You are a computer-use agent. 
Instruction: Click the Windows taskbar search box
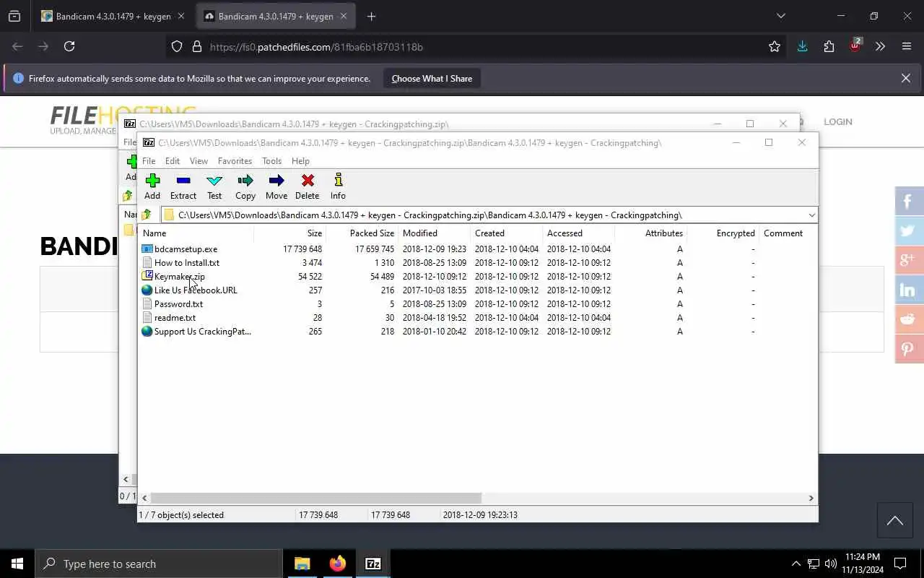[159, 564]
